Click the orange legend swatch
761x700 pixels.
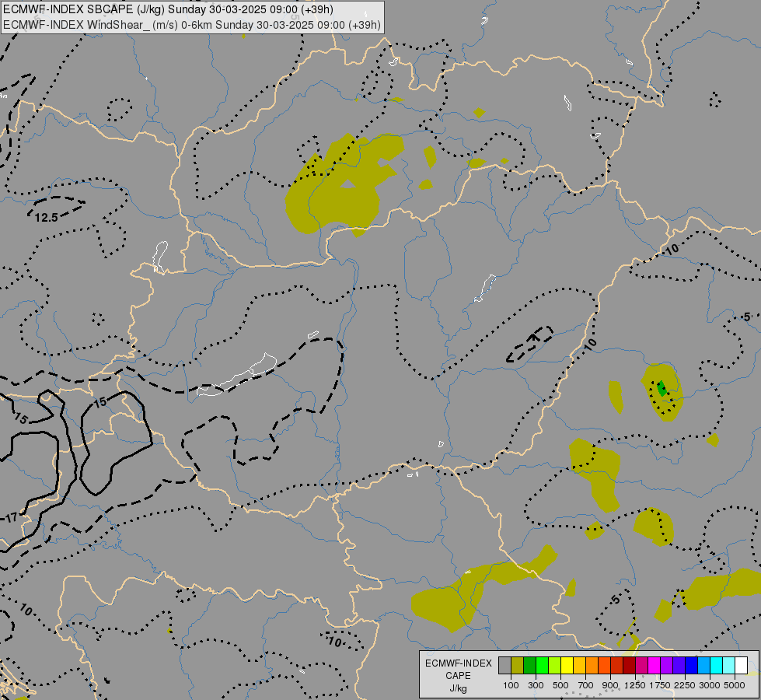[x=592, y=666]
